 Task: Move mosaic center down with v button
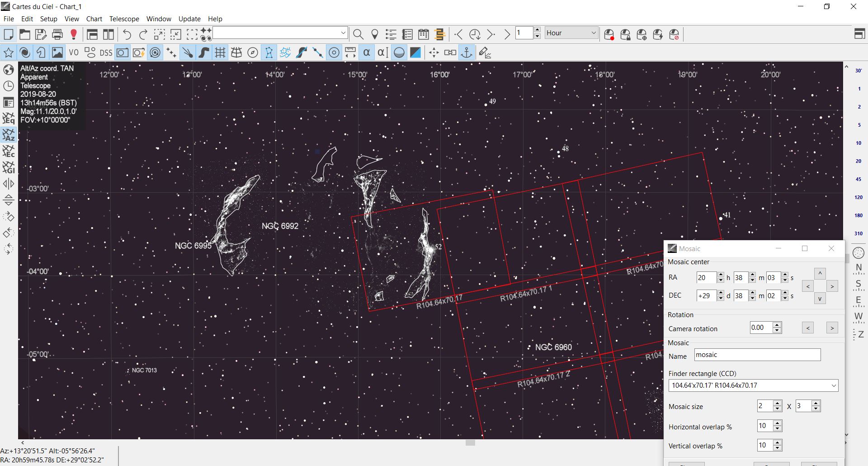point(820,299)
